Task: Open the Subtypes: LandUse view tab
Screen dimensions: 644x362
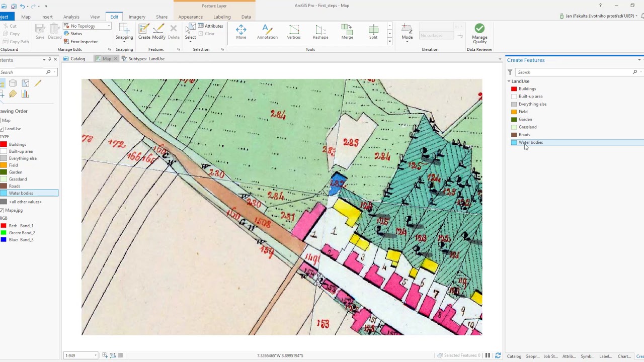Action: point(143,59)
